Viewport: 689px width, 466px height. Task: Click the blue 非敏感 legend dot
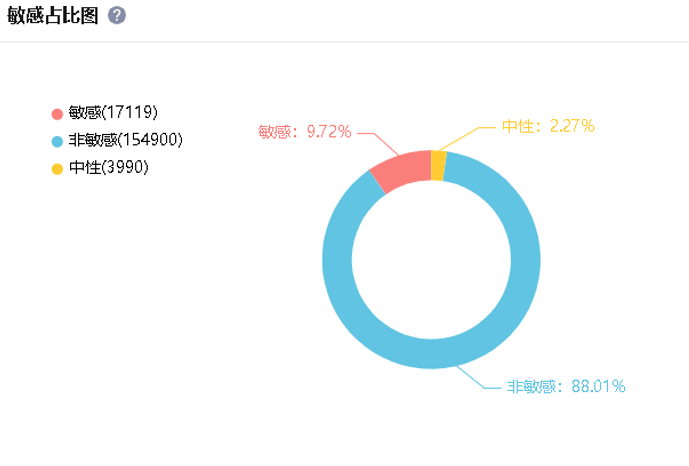tap(57, 141)
